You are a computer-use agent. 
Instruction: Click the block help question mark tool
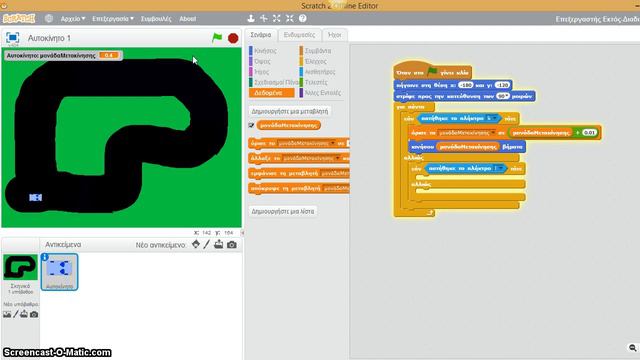coord(302,18)
